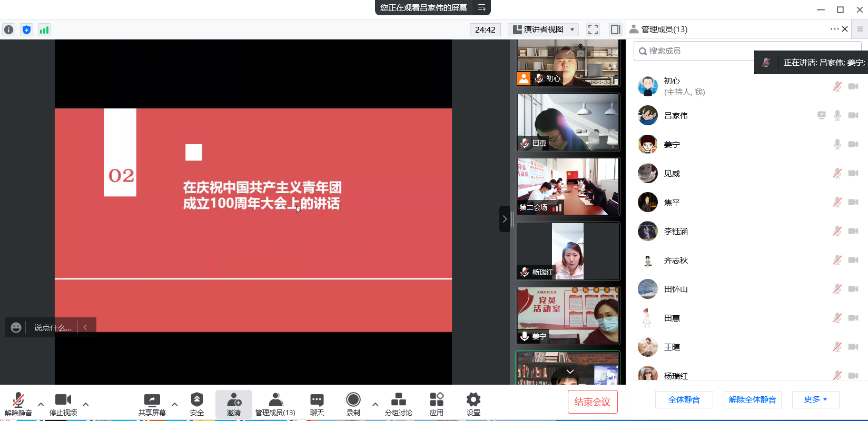Open the member panel three-dots menu
Screen dimensions: 868x421
tap(834, 29)
